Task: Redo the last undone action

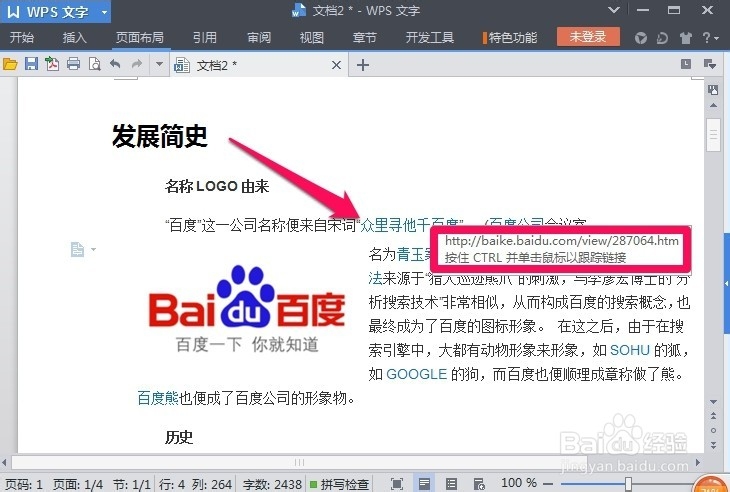Action: click(136, 64)
